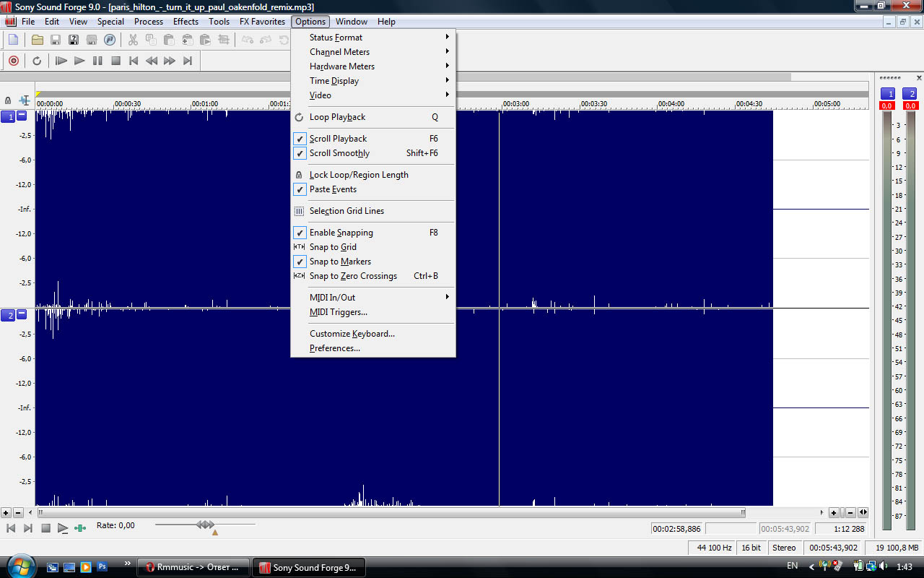Click the Open folder icon in the toolbar
Image resolution: width=924 pixels, height=578 pixels.
tap(37, 40)
